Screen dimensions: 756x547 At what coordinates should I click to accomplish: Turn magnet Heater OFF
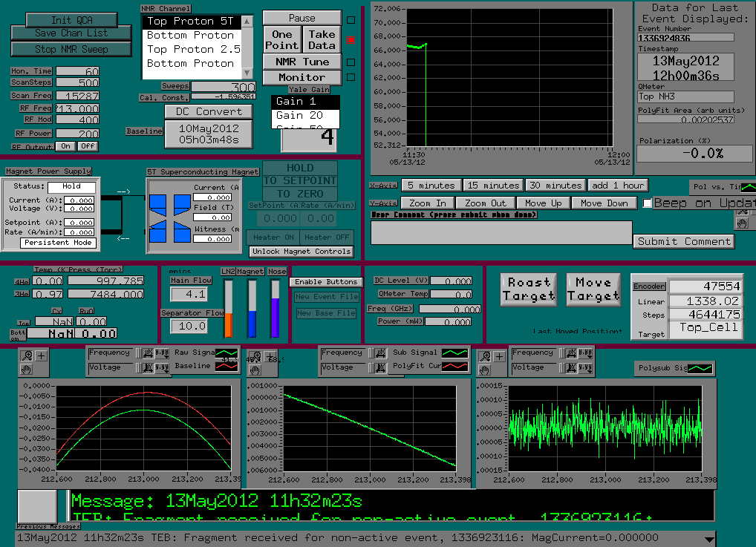tap(327, 237)
